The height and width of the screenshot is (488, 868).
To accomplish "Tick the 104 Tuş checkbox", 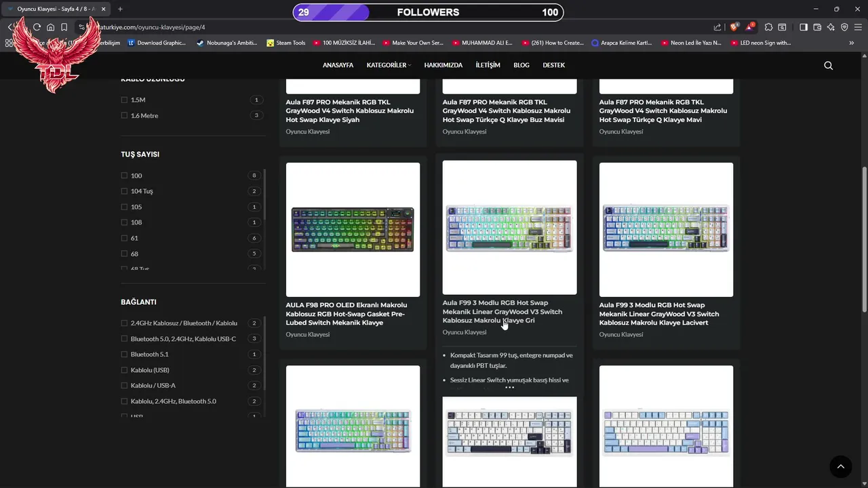I will click(124, 191).
